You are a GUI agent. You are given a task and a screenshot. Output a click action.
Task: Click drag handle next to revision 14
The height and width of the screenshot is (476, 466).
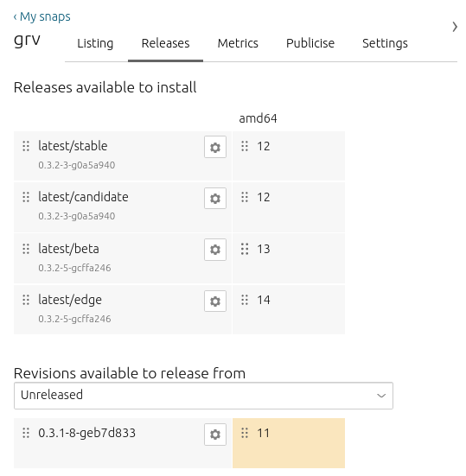tap(245, 300)
